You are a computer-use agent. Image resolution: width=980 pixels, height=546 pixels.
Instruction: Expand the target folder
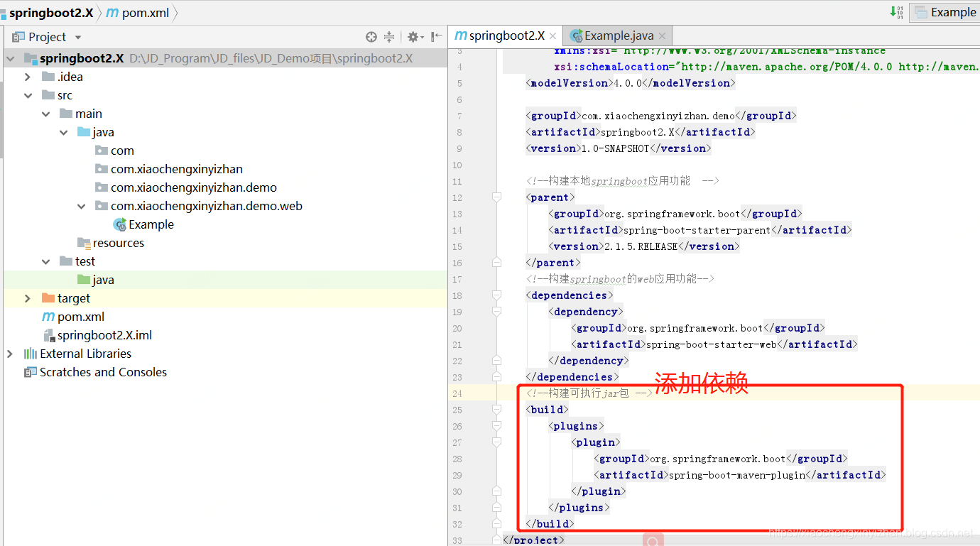tap(28, 298)
